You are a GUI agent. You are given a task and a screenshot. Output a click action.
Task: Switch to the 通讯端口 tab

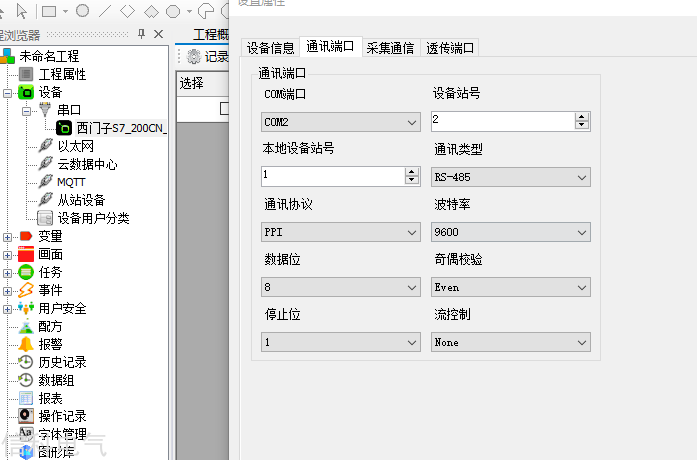[x=330, y=46]
